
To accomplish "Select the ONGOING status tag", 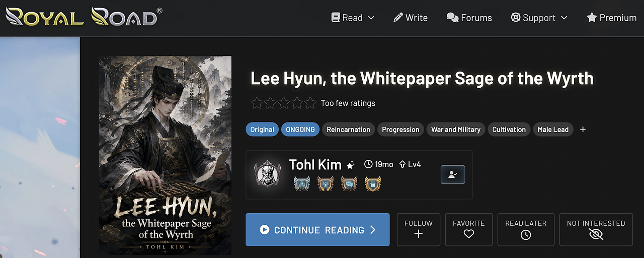I will click(300, 130).
